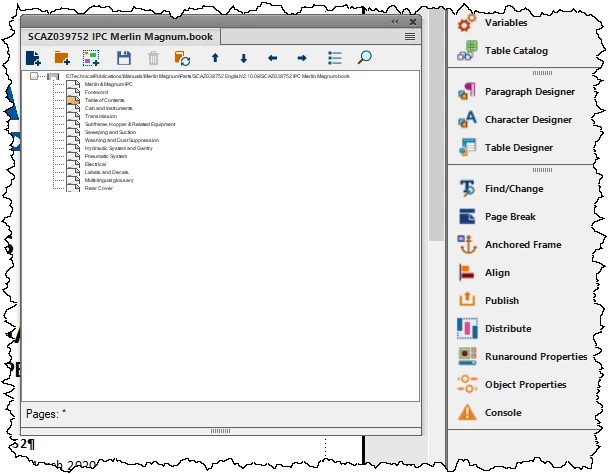Click the Add Folder icon in book toolbar

(x=62, y=58)
